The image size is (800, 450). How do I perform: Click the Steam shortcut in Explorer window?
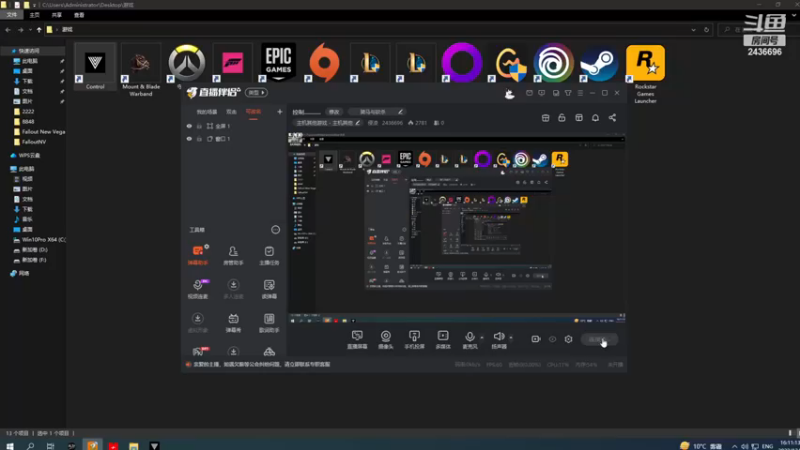pyautogui.click(x=599, y=63)
